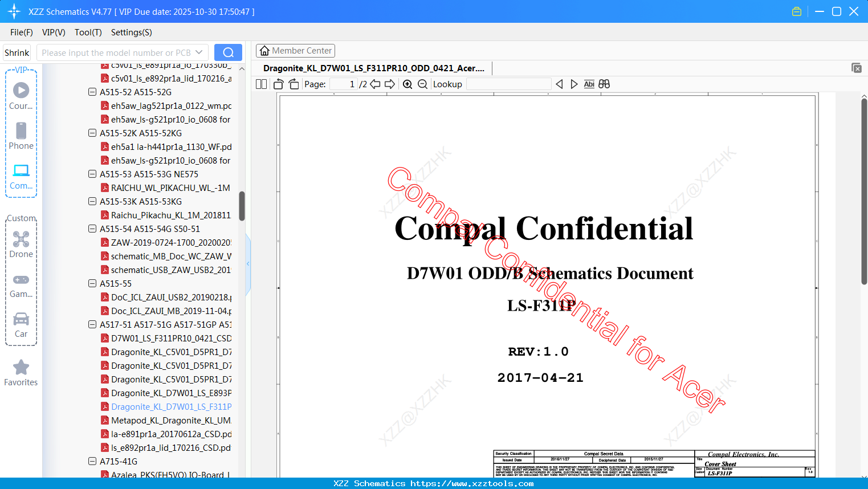Viewport: 868px width, 489px height.
Task: Open file ls_e892pr1a_lid_170216_CSD
Action: pos(166,447)
